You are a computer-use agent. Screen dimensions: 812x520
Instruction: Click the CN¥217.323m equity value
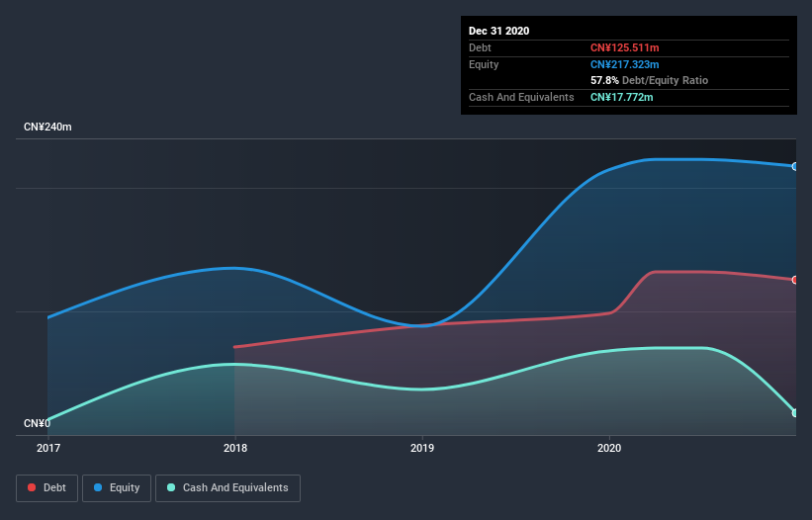point(624,64)
